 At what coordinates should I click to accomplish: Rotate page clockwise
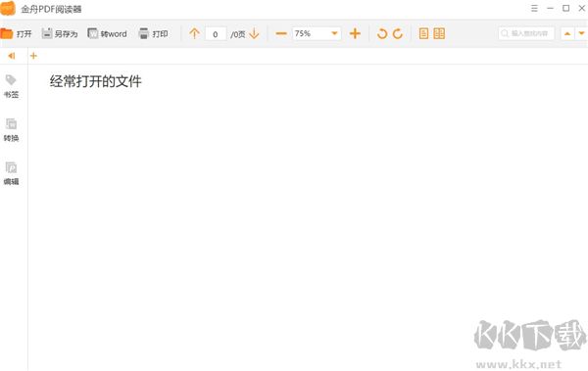(x=398, y=33)
